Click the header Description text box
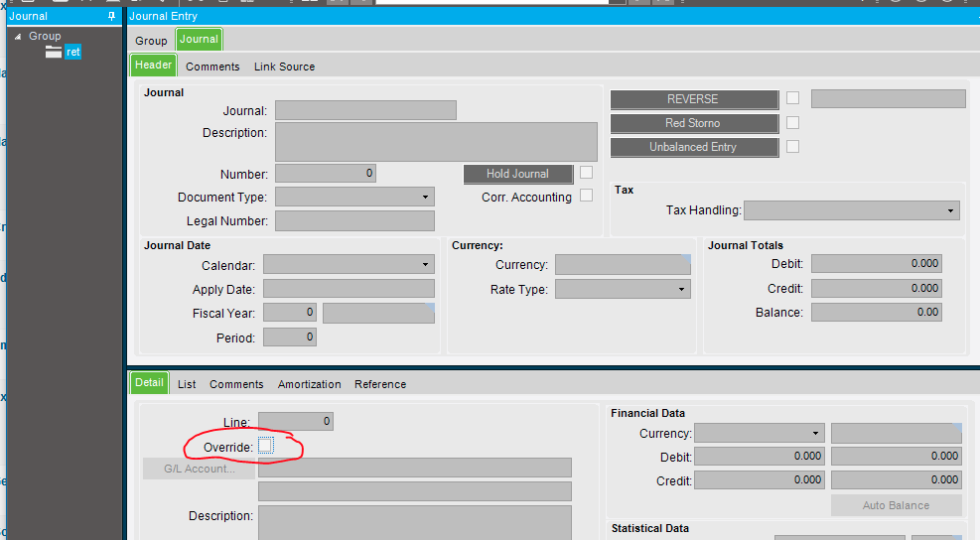980x540 pixels. pyautogui.click(x=436, y=142)
